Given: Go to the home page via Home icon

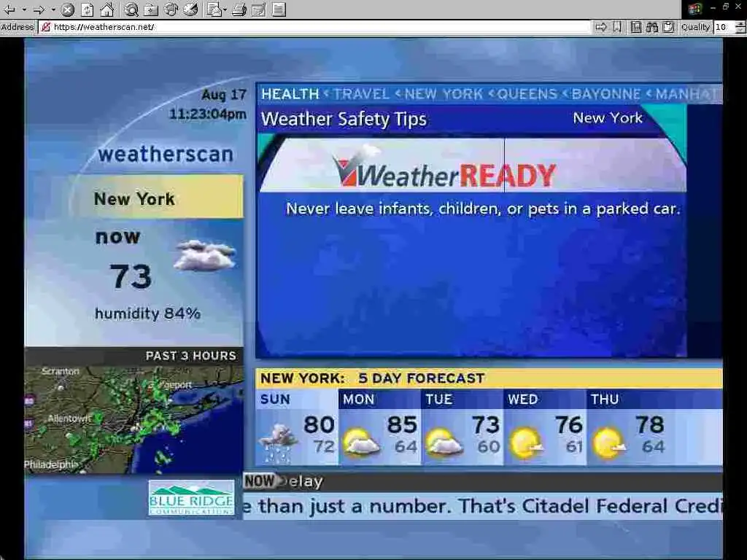Looking at the screenshot, I should [x=107, y=9].
